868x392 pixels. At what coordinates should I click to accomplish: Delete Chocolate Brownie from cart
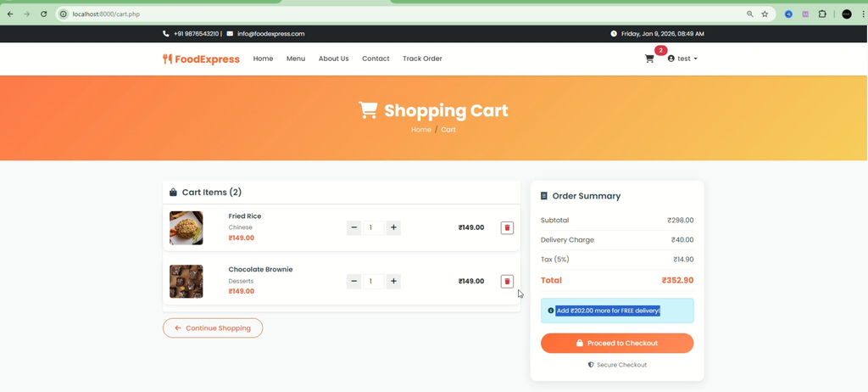[507, 282]
